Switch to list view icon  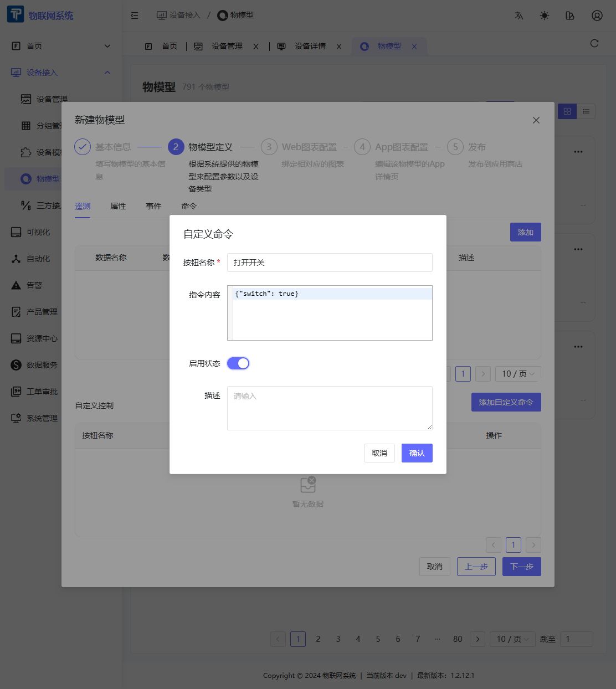pos(586,111)
